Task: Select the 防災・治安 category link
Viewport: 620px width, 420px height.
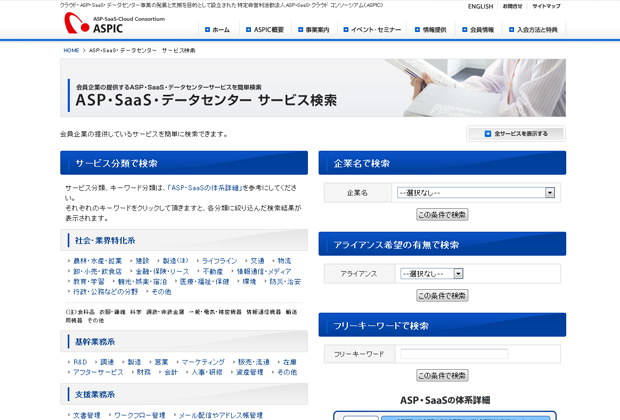Action: pyautogui.click(x=285, y=282)
